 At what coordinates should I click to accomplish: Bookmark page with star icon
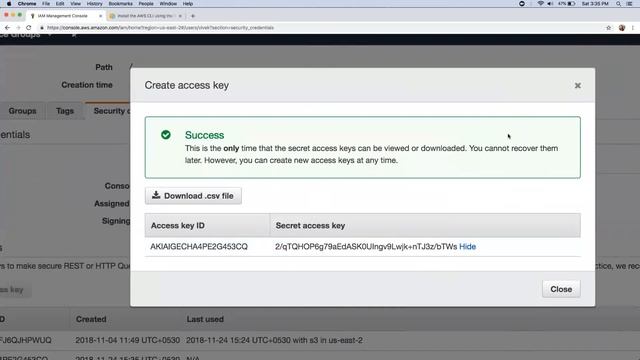609,28
